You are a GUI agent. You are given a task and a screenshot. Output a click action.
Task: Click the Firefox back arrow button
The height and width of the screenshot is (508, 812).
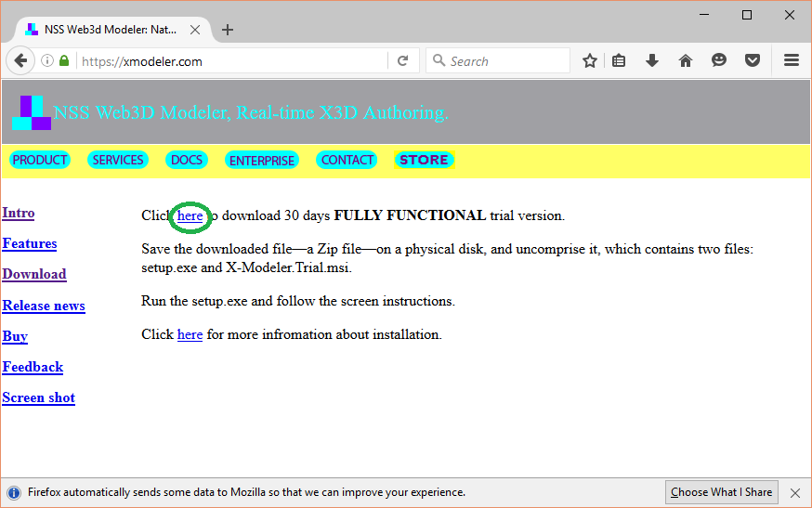coord(20,61)
